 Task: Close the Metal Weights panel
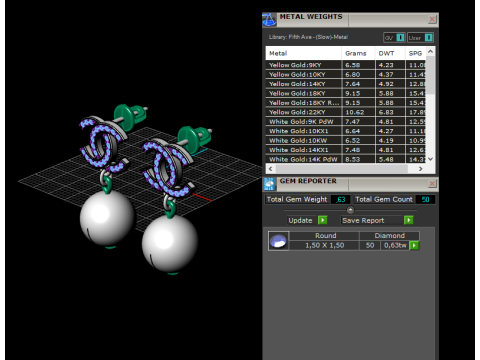[432, 19]
